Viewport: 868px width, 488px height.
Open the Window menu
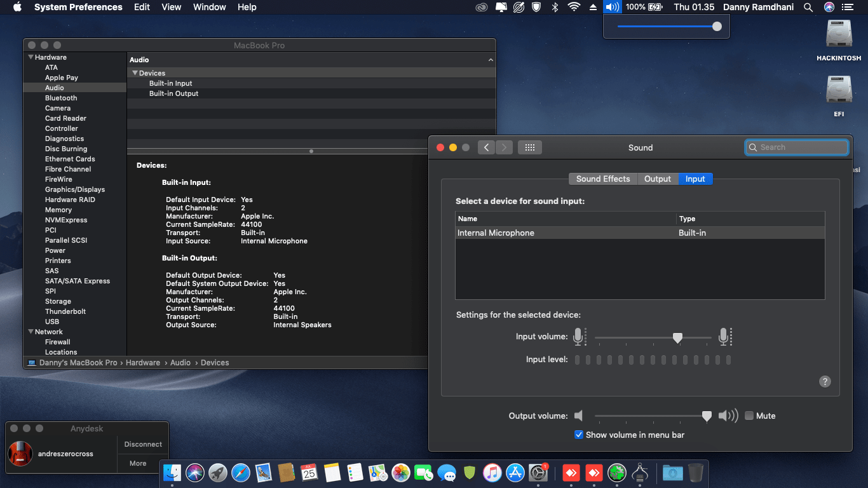[x=210, y=7]
